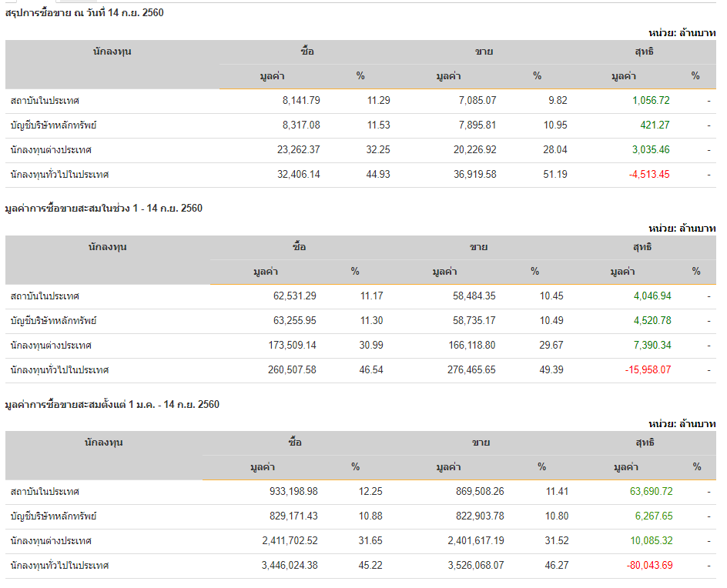Click the percentage 32.25
The image size is (727, 588).
click(x=378, y=149)
